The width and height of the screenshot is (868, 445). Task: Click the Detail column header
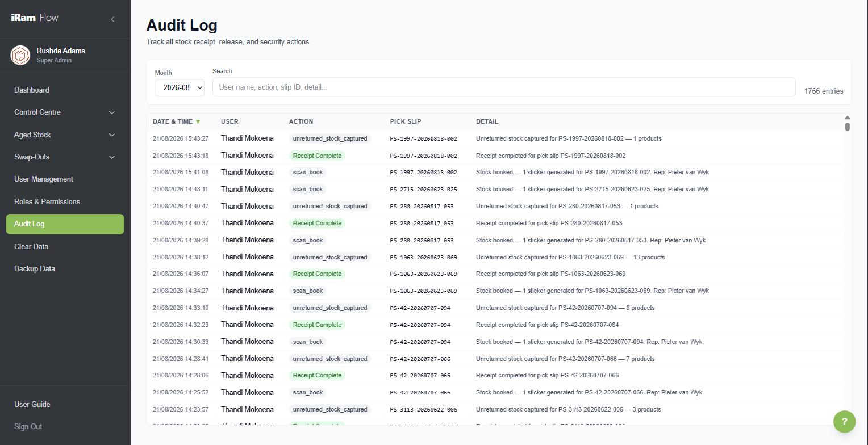click(x=487, y=121)
